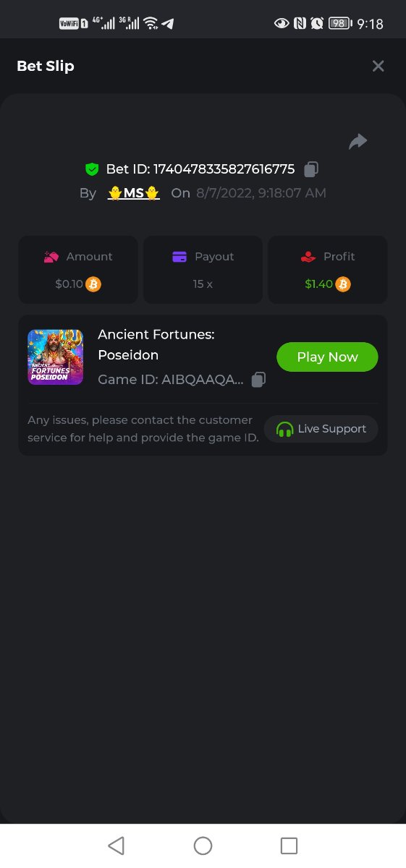Screen dimensions: 406x868
Task: Select the Ancient Fortunes: Poseidon title
Action: tap(156, 345)
